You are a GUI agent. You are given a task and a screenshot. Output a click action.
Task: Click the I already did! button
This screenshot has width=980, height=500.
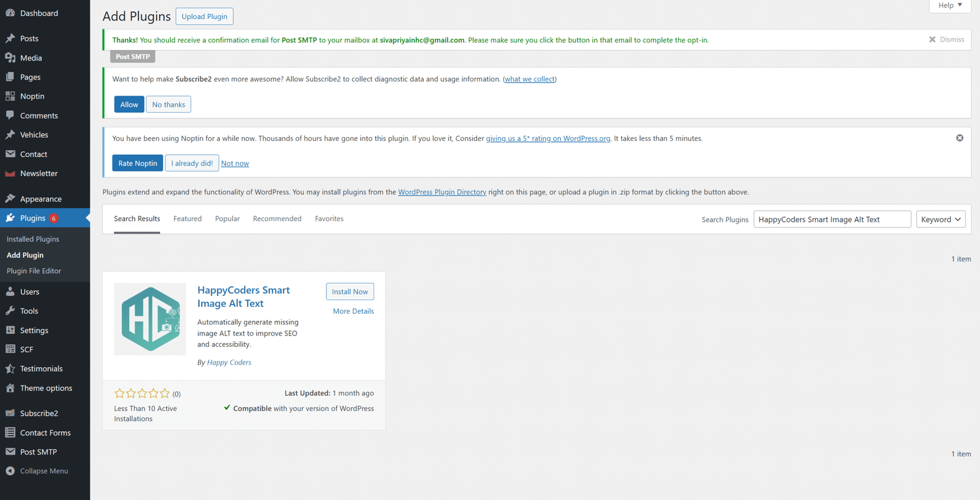click(192, 163)
